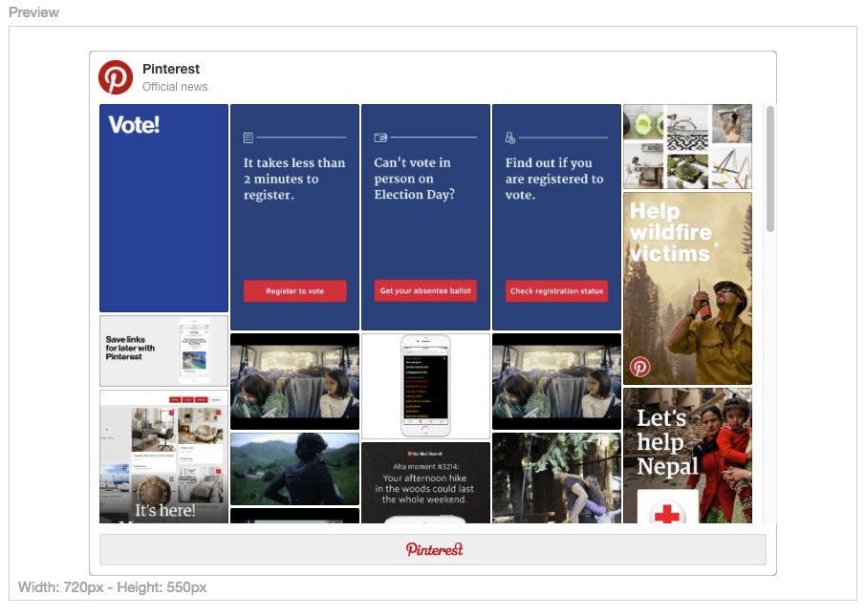
Task: Click the 'Register to vote' button
Action: [295, 291]
